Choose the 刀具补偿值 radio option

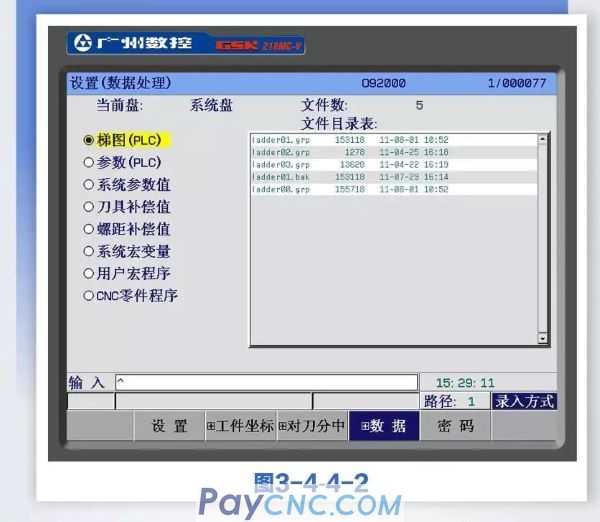tap(89, 207)
